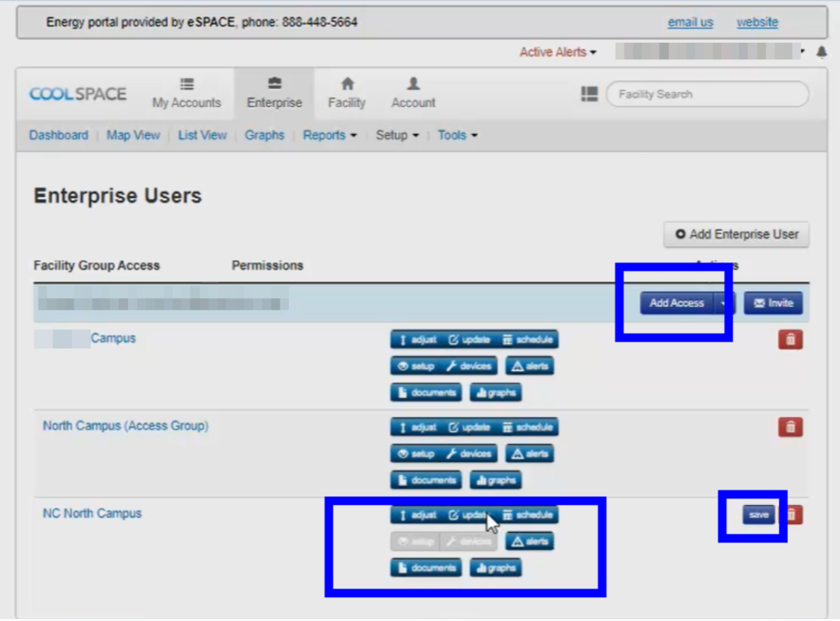The width and height of the screenshot is (840, 621).
Task: Click the CoolSpace logo
Action: 77,94
